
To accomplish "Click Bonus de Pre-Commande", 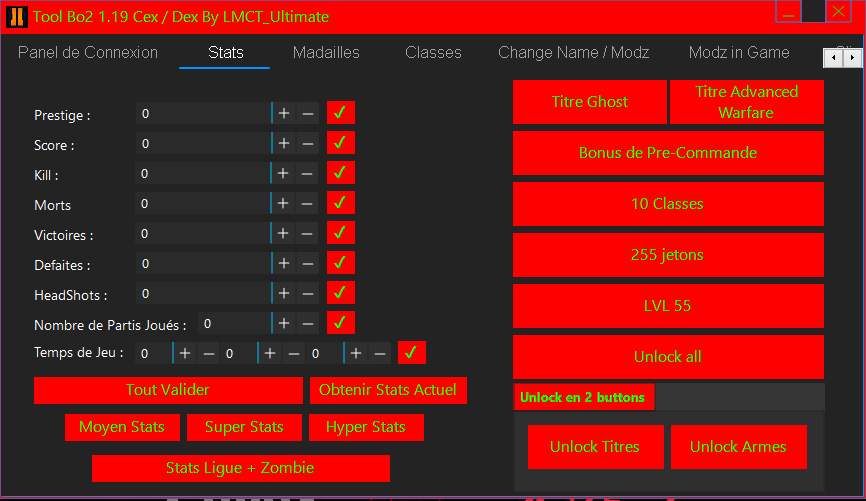I will pyautogui.click(x=668, y=153).
